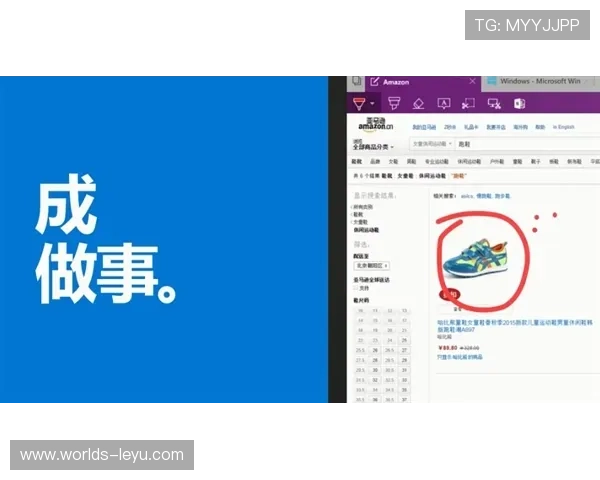This screenshot has width=600, height=480.
Task: Click the amazon.cn logo
Action: [375, 124]
